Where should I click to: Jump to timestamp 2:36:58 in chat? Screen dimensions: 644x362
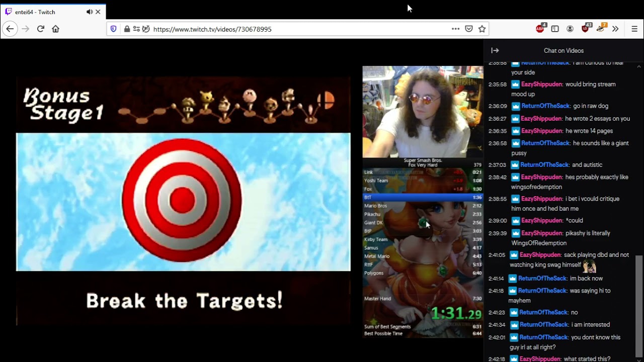[x=497, y=143]
